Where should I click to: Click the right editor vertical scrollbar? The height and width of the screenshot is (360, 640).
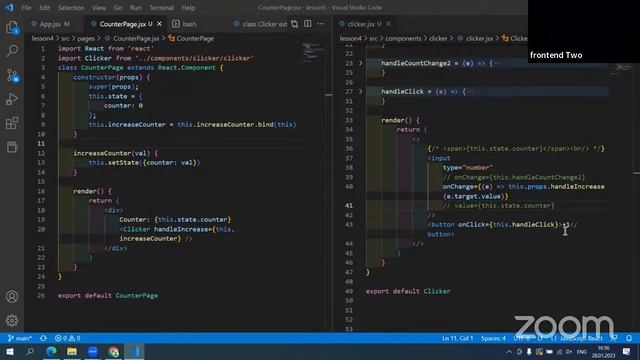(636, 188)
